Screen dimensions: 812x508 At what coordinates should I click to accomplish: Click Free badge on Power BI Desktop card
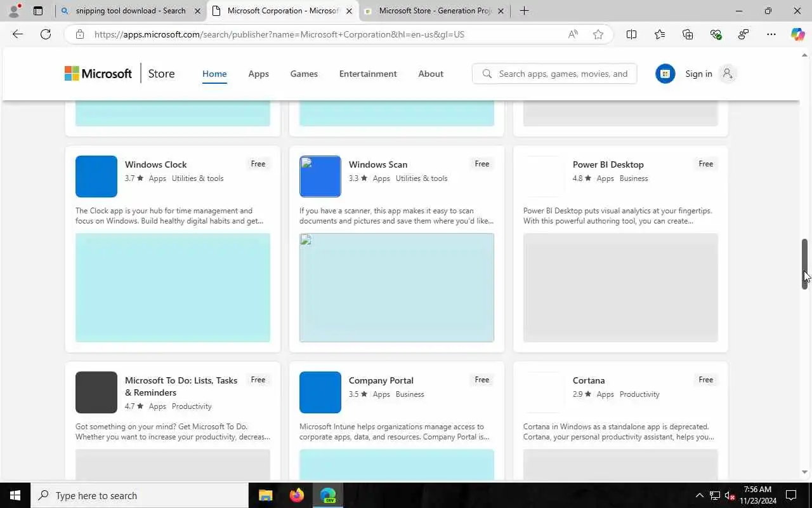[706, 164]
